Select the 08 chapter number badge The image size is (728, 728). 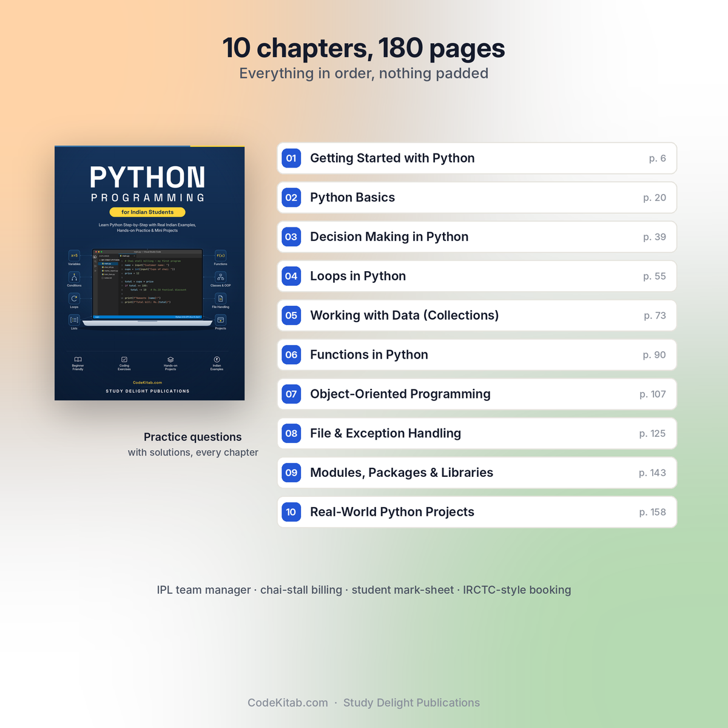point(291,433)
